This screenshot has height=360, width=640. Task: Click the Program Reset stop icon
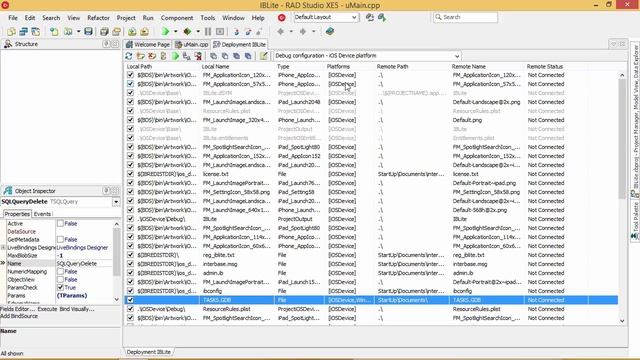pos(220,31)
